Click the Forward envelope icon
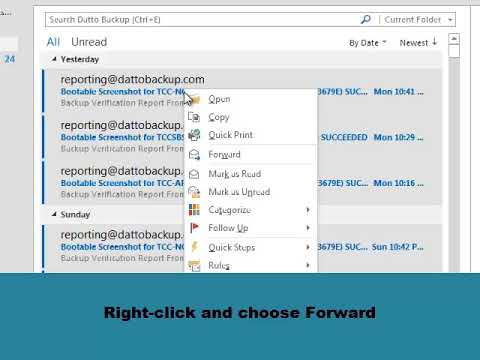 [194, 154]
